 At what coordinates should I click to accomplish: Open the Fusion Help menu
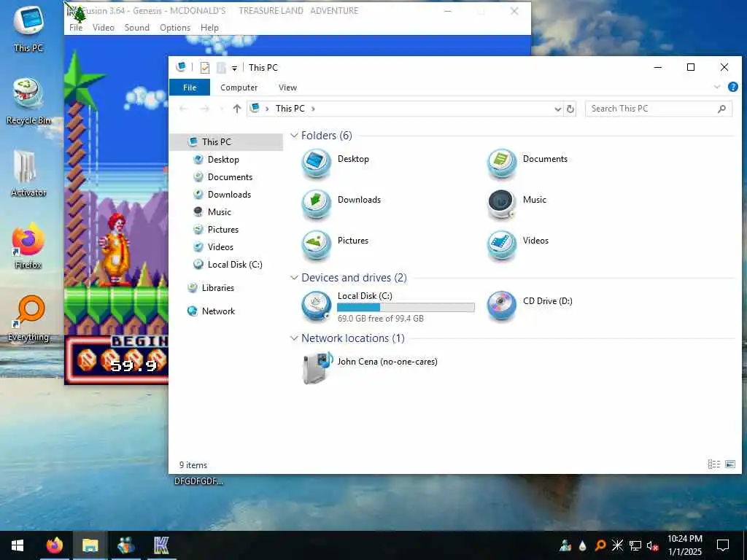209,28
